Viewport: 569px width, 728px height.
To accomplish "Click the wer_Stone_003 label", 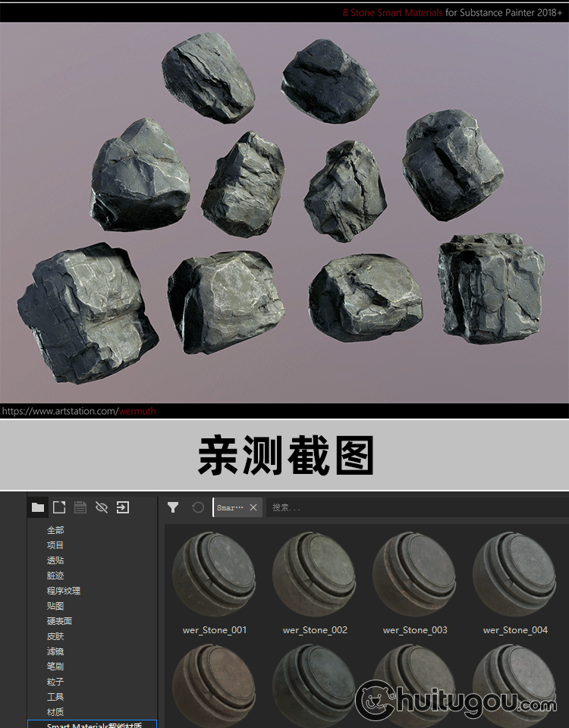I will coord(415,630).
